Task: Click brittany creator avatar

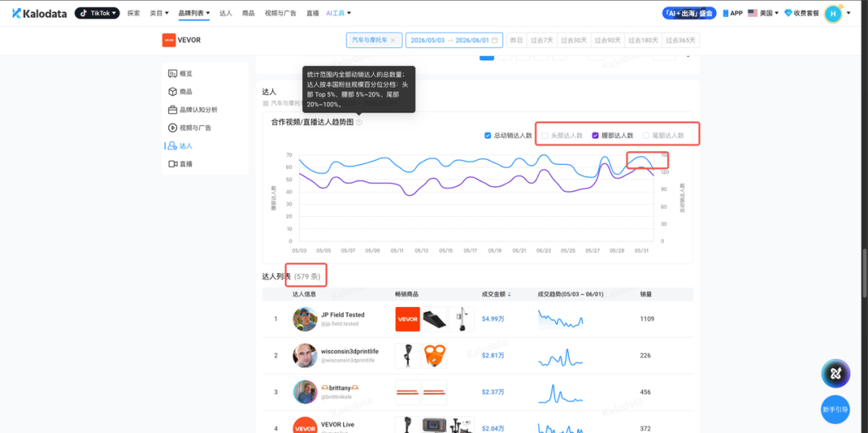Action: coord(305,392)
